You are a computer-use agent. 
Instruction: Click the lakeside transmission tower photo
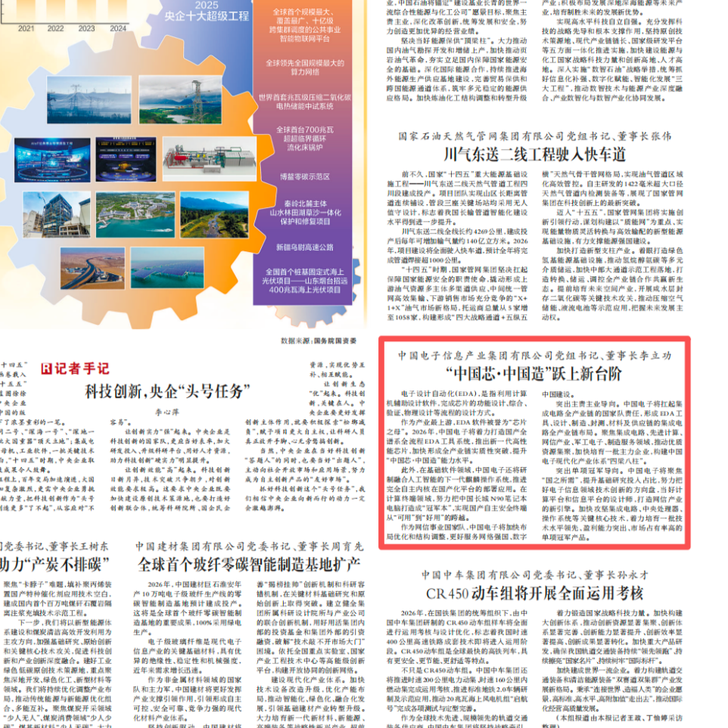[179, 100]
